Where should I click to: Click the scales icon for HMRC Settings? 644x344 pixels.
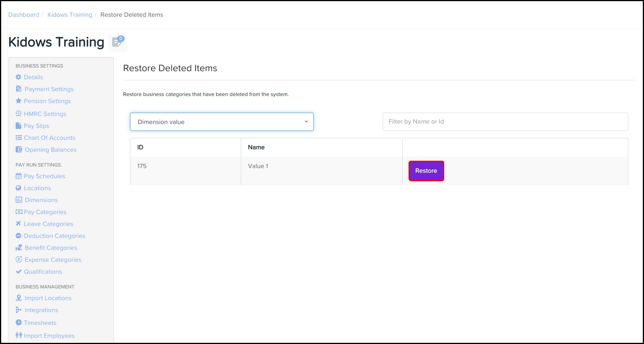(19, 113)
